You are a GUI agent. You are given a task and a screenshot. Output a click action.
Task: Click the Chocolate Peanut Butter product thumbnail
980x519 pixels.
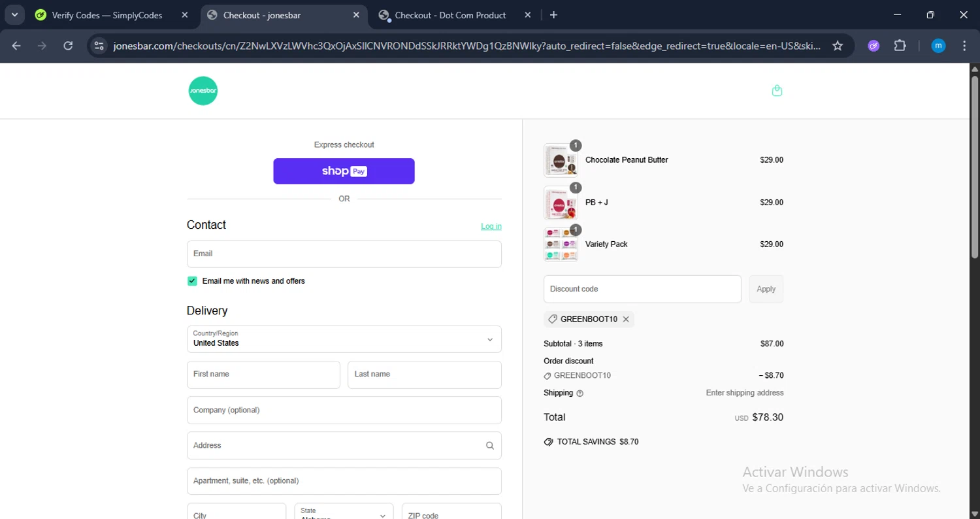click(561, 160)
